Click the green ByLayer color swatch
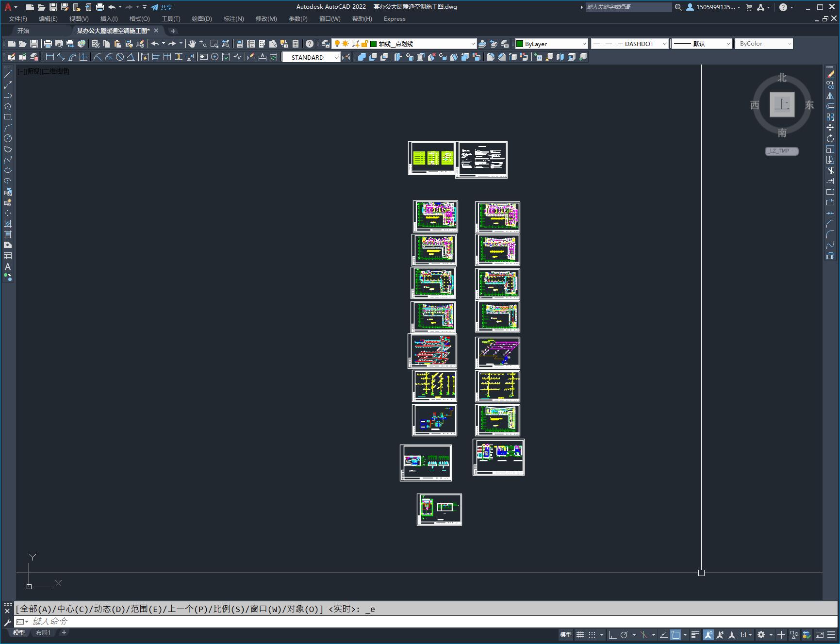 [520, 44]
